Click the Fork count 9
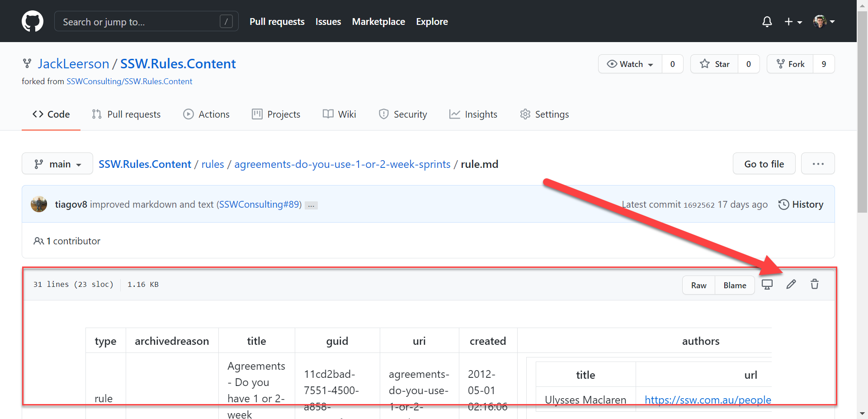Viewport: 868px width, 419px height. tap(824, 64)
